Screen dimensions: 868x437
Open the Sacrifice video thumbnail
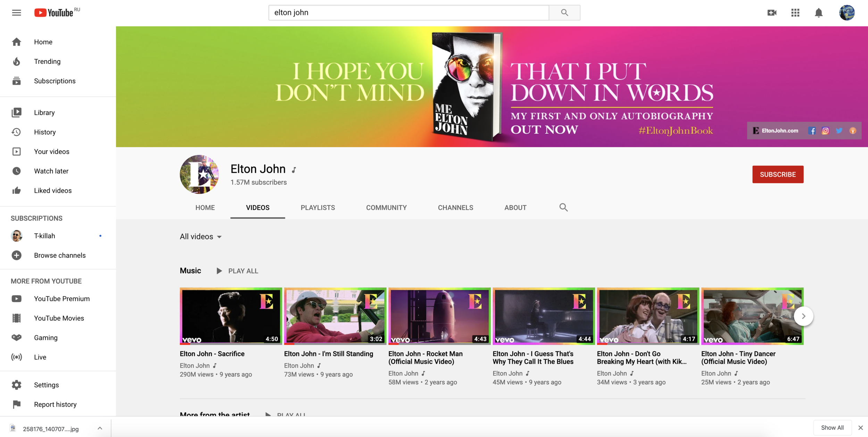pyautogui.click(x=231, y=316)
